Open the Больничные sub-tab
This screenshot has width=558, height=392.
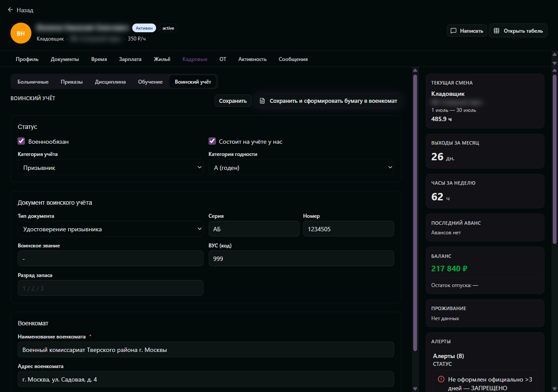tap(33, 82)
